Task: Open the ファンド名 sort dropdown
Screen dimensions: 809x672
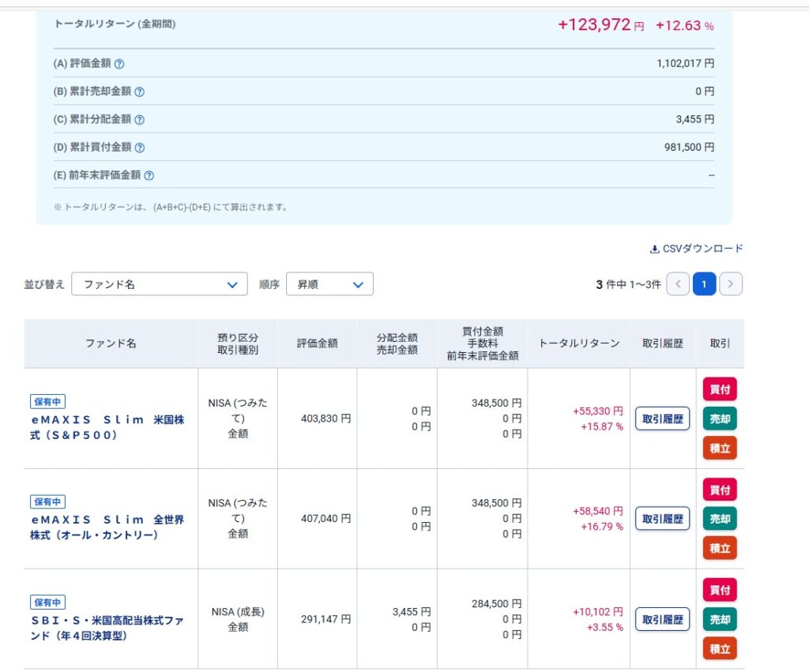Action: (x=159, y=284)
